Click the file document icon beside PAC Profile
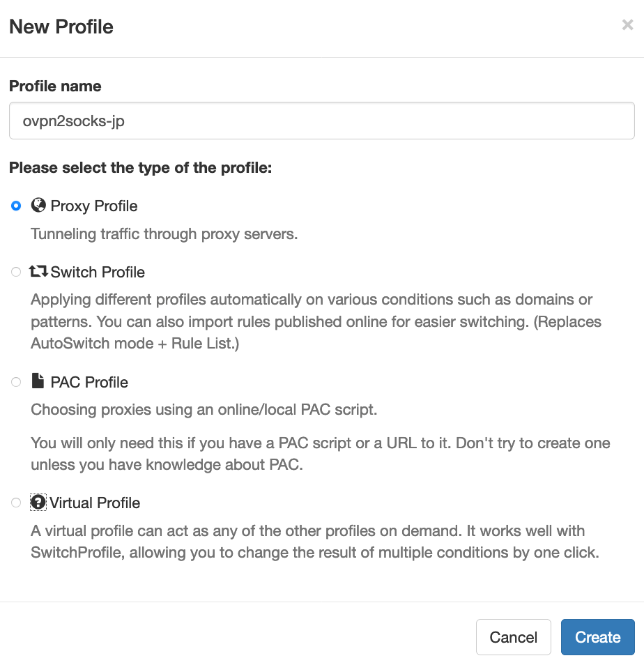Screen dimensions: 644x665 coord(38,381)
